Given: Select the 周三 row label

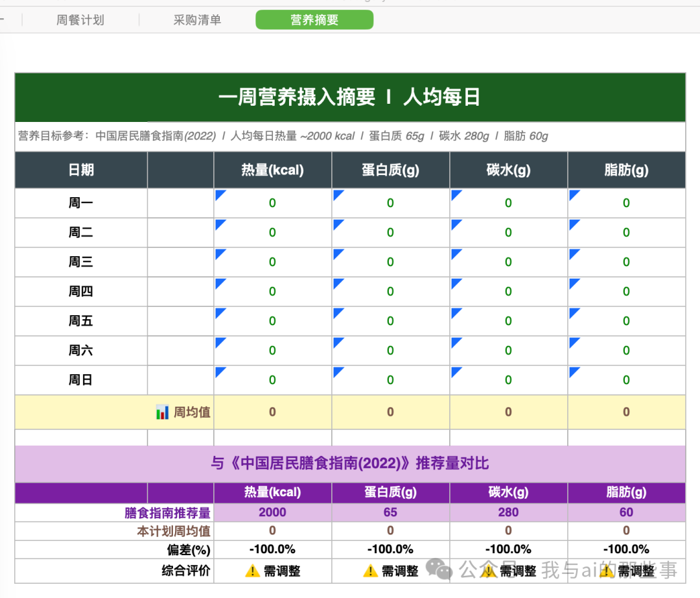Looking at the screenshot, I should pos(81,262).
